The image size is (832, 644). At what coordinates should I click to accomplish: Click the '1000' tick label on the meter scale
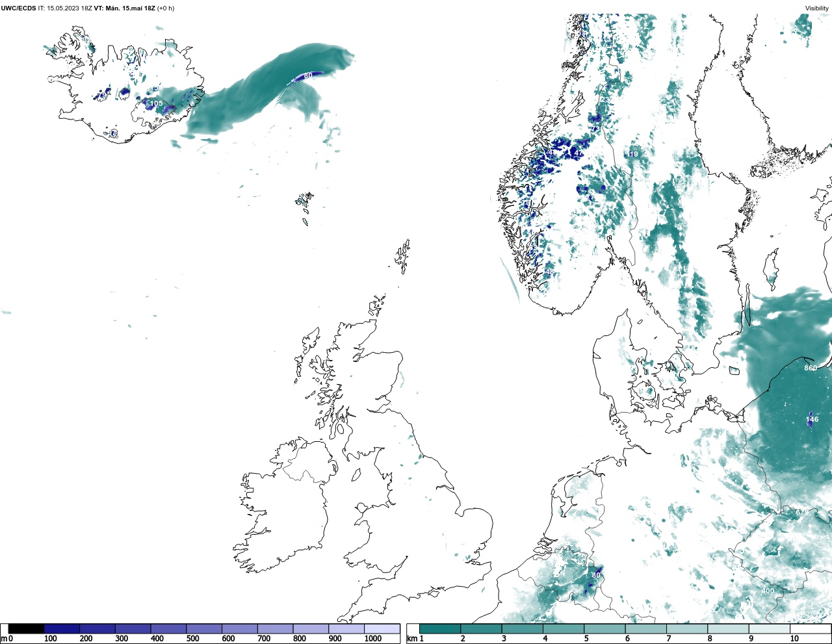(x=373, y=639)
